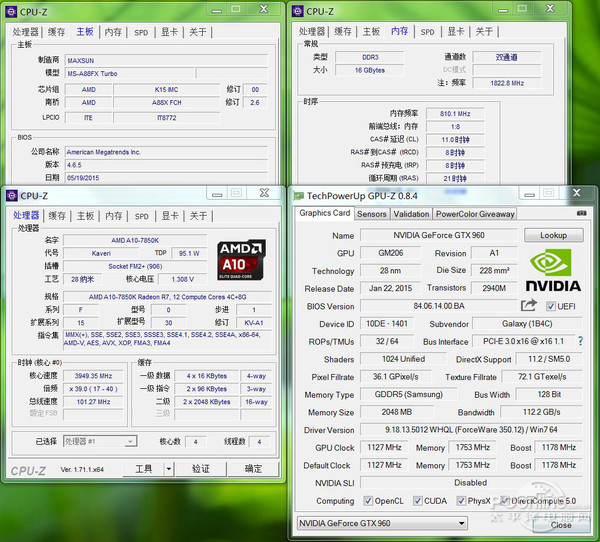The height and width of the screenshot is (542, 600).
Task: Open the 工具 button dropdown arrow
Action: point(168,469)
